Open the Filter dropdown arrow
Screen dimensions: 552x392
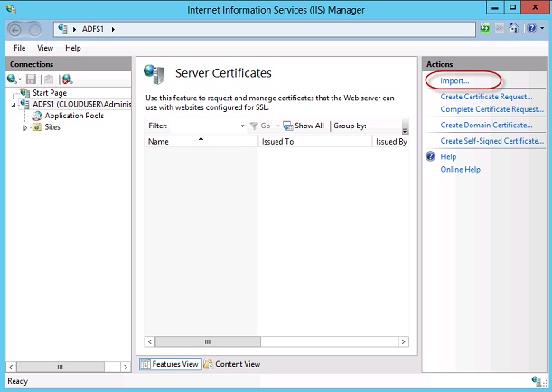click(242, 126)
